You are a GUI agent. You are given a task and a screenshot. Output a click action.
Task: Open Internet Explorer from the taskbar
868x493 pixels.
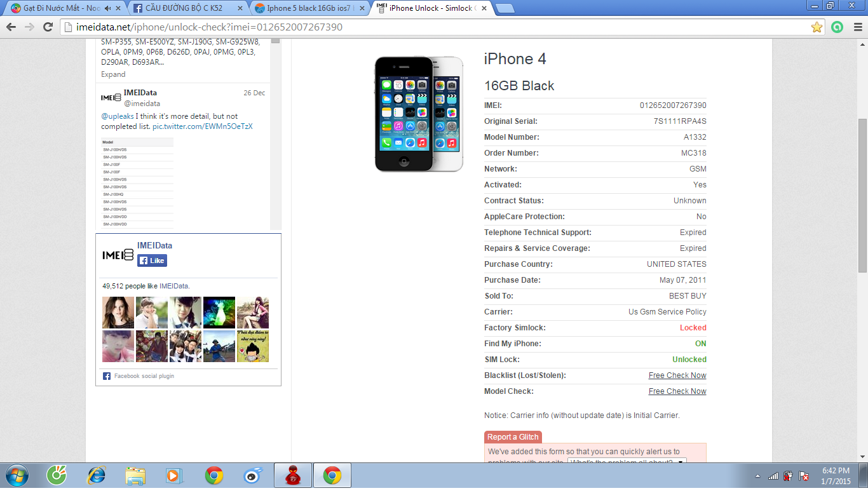coord(97,475)
